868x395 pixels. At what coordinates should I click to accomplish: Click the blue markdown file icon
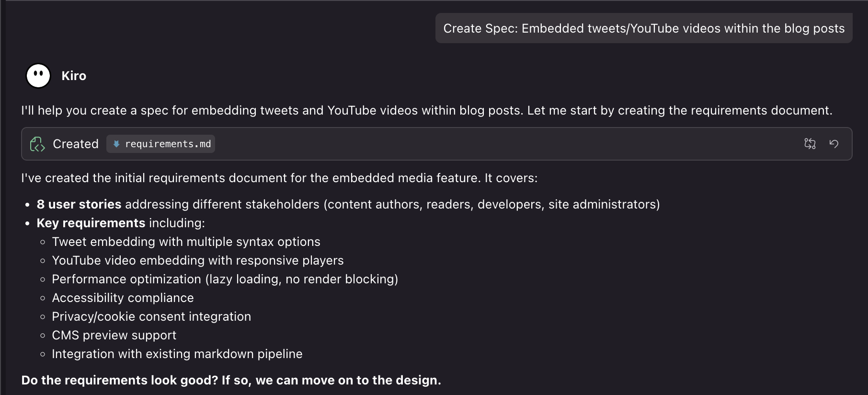click(x=116, y=144)
